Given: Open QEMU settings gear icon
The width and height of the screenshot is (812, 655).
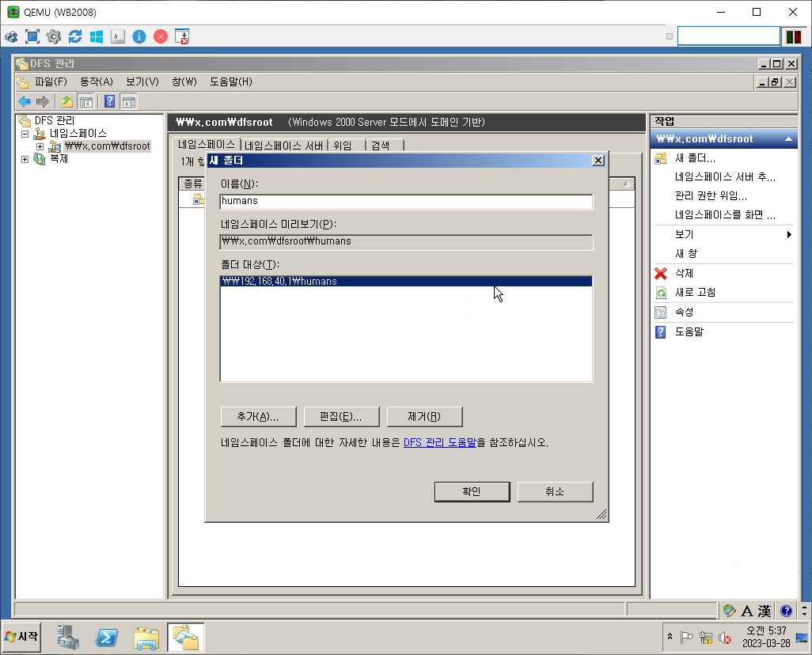Looking at the screenshot, I should (x=53, y=36).
